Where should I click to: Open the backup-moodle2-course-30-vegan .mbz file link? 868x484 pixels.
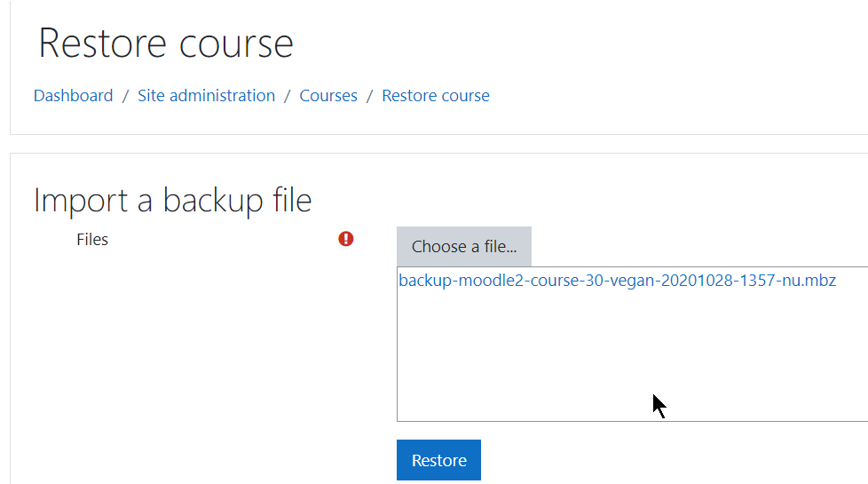coord(617,281)
